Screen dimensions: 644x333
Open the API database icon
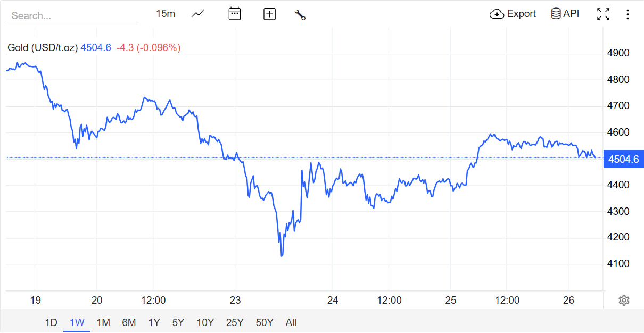556,14
